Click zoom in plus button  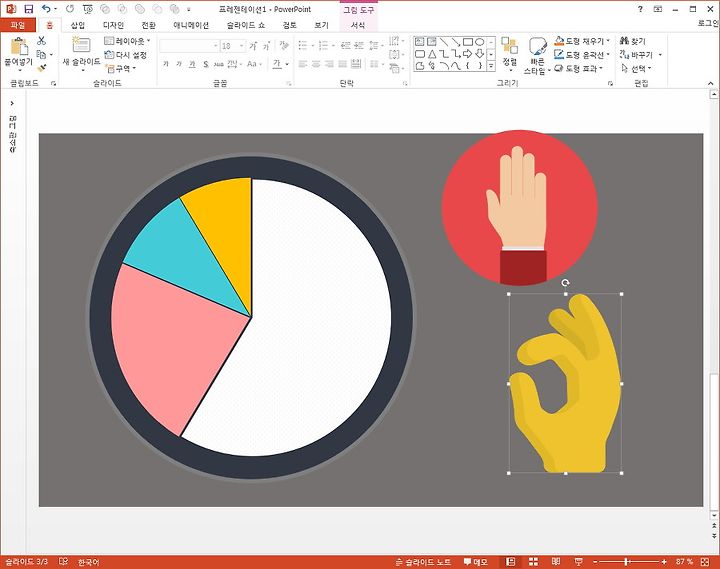(664, 562)
